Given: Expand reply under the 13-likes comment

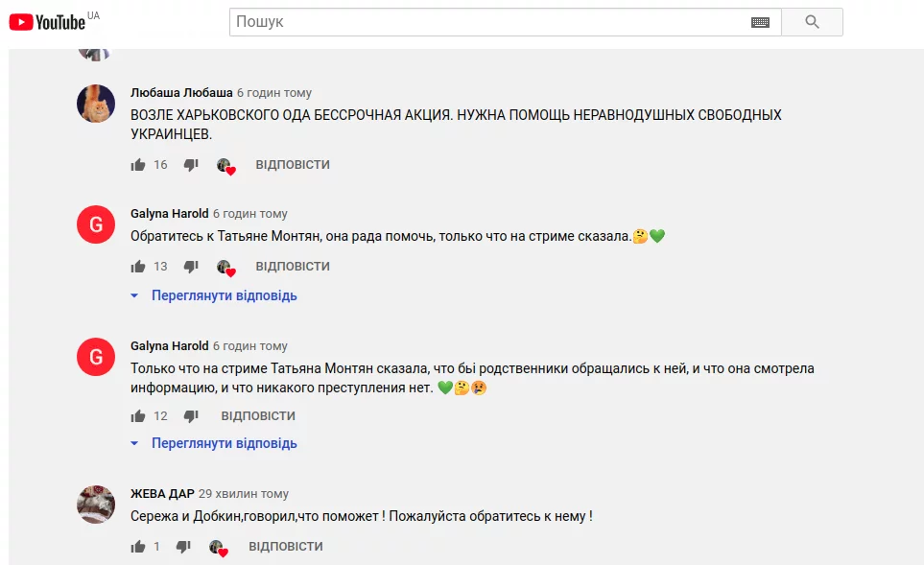Looking at the screenshot, I should (214, 295).
